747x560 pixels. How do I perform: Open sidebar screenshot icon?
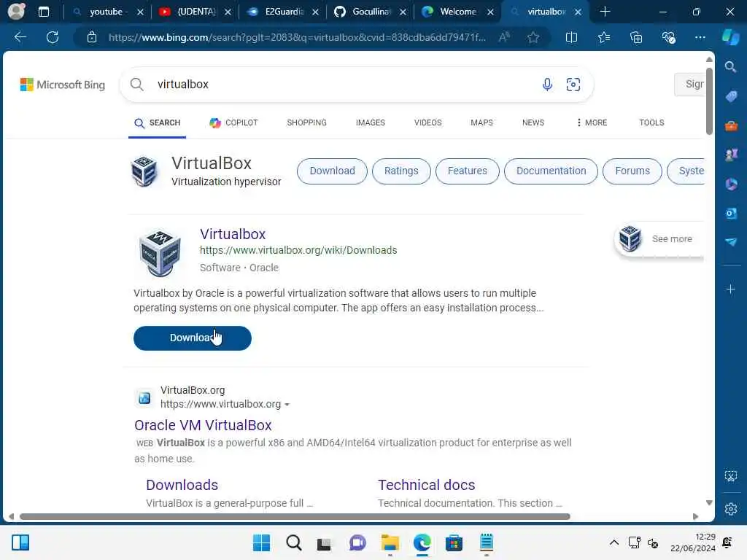[x=730, y=475]
